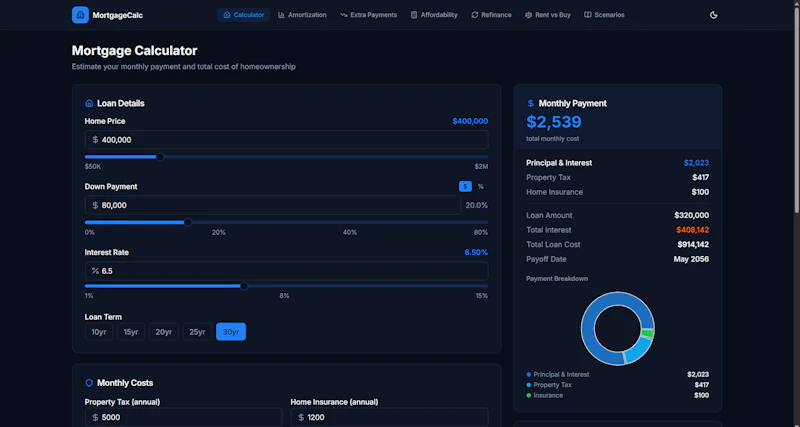Image resolution: width=800 pixels, height=427 pixels.
Task: Click the Interest Rate slider handle
Action: pyautogui.click(x=244, y=286)
